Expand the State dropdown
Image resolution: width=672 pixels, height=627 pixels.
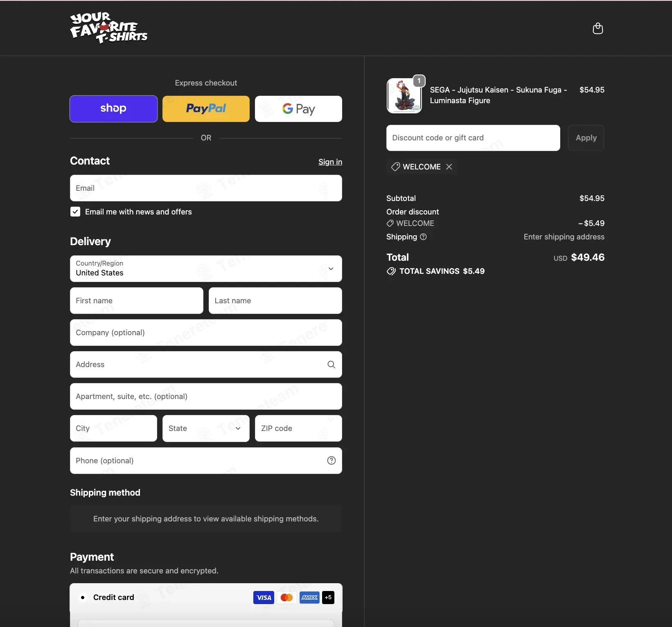point(206,429)
